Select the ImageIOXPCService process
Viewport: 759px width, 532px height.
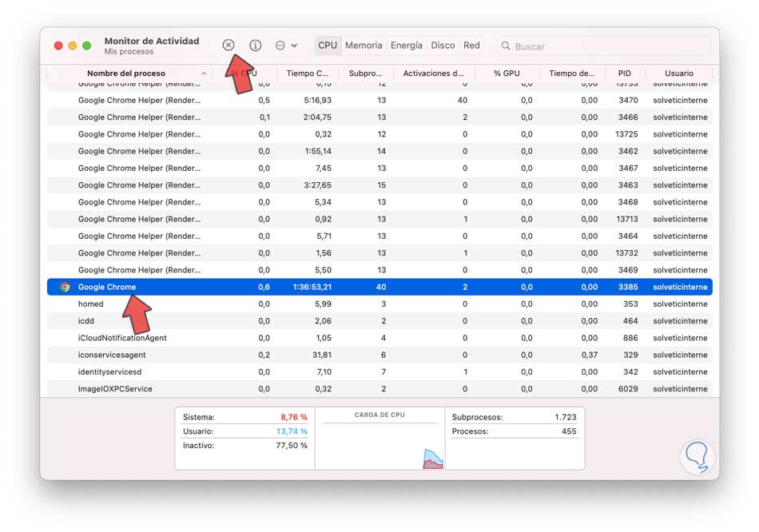379,389
